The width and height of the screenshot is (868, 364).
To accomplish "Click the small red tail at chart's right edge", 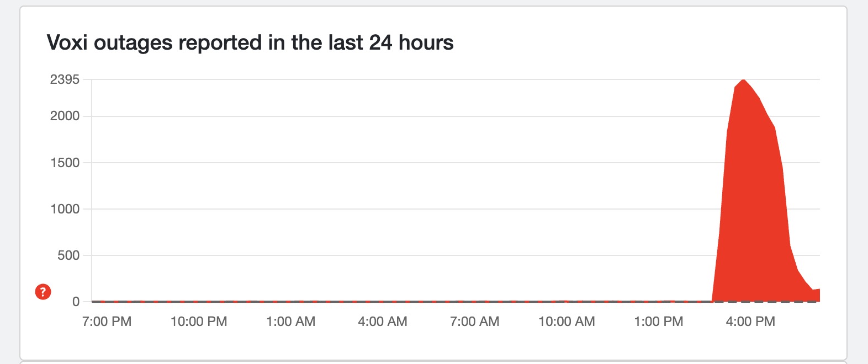I will (816, 295).
